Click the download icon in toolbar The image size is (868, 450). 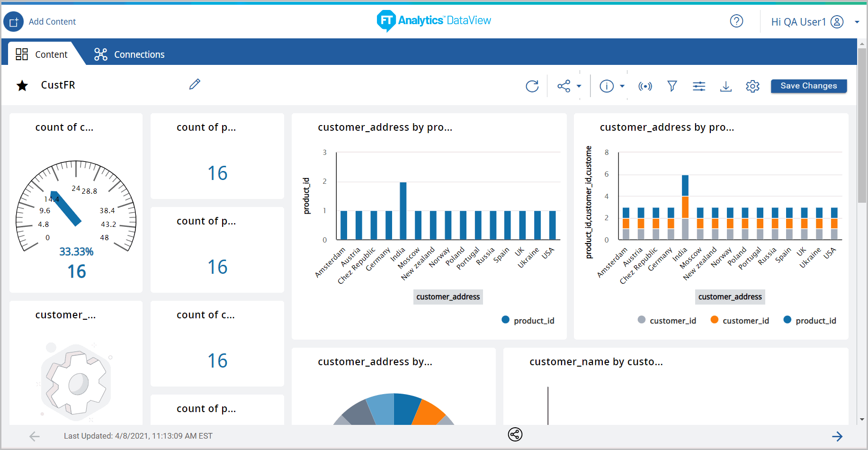pyautogui.click(x=725, y=86)
